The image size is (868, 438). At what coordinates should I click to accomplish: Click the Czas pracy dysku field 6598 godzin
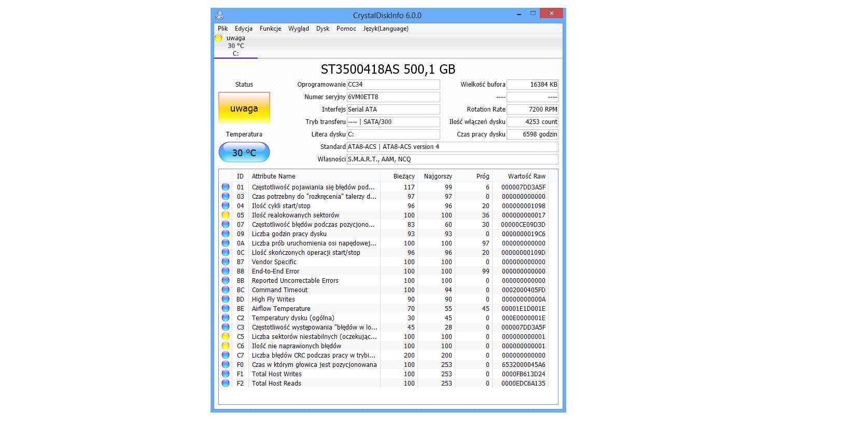click(532, 134)
